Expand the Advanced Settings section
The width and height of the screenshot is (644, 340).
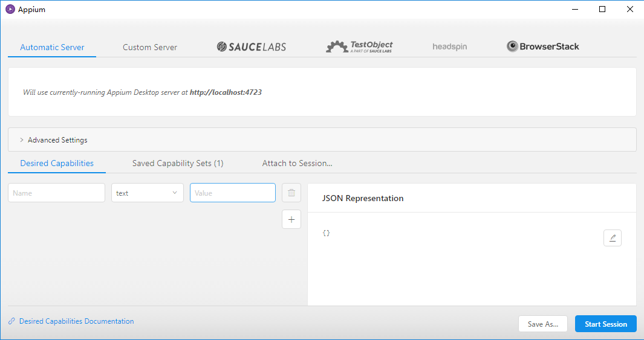click(x=57, y=140)
